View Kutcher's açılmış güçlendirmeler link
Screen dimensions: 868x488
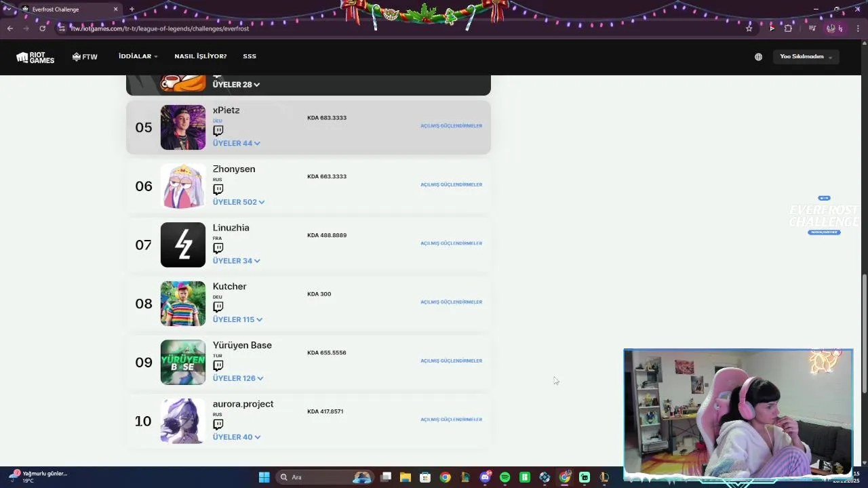point(451,302)
